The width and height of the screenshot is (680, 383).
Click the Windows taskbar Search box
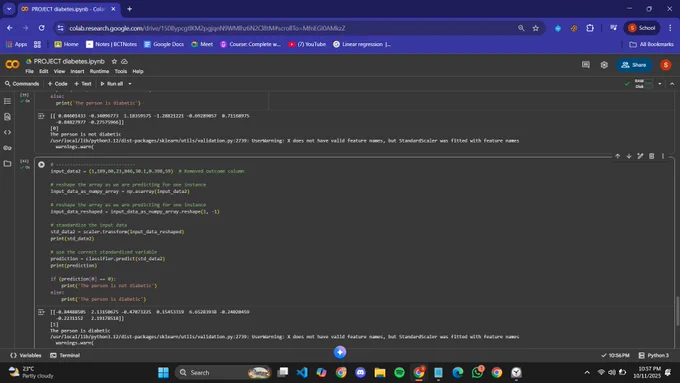click(x=224, y=373)
